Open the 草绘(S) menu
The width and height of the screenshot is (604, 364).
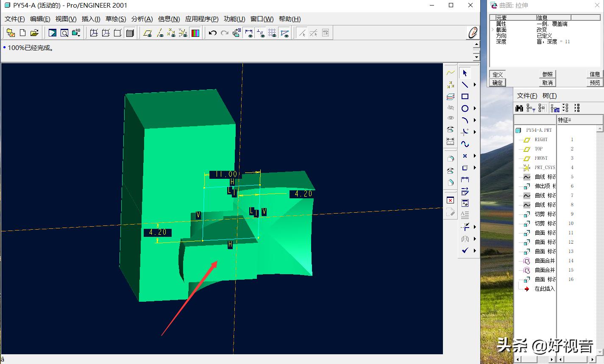pyautogui.click(x=115, y=19)
